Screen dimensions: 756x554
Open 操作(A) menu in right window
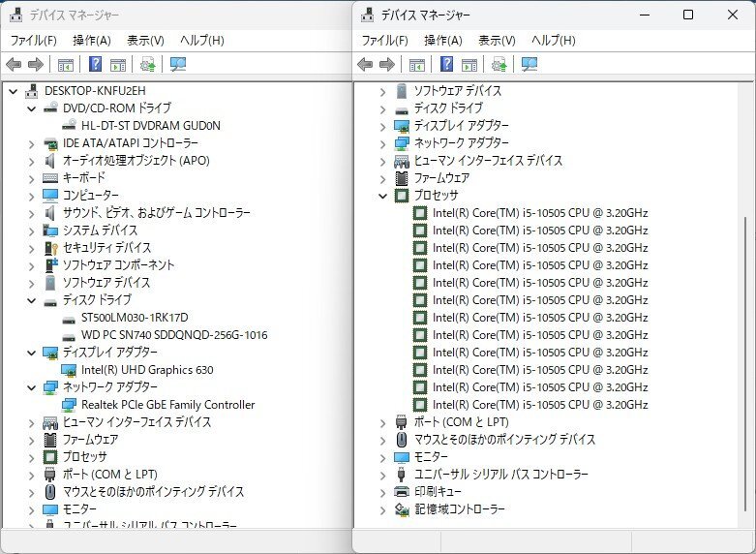coord(443,41)
